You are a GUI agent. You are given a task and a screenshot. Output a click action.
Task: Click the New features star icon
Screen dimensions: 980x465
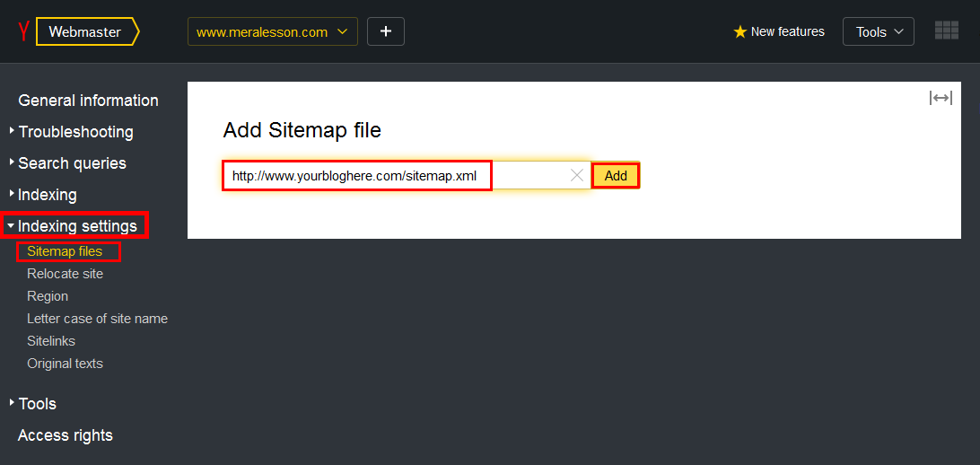coord(740,32)
